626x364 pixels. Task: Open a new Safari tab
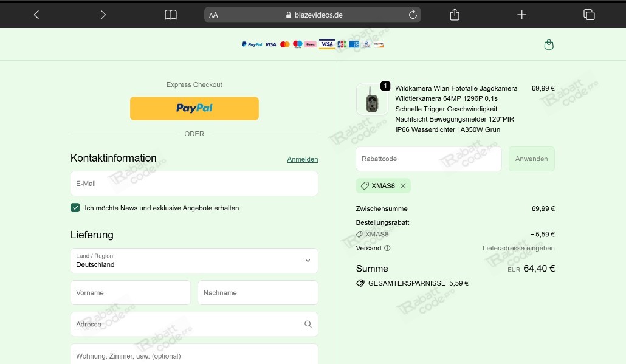[521, 15]
